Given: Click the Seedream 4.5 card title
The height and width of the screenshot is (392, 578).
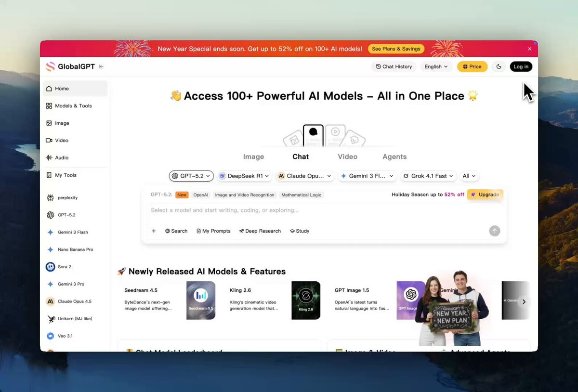Looking at the screenshot, I should coord(141,290).
